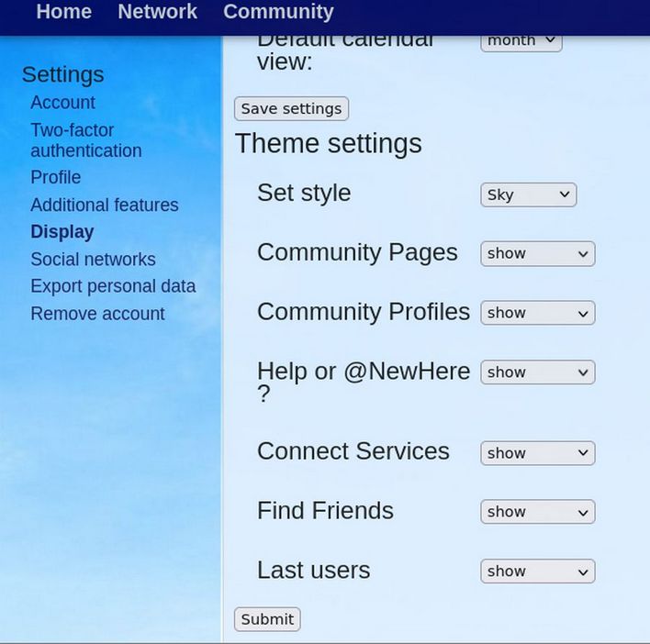Select the Display settings link

[x=62, y=232]
